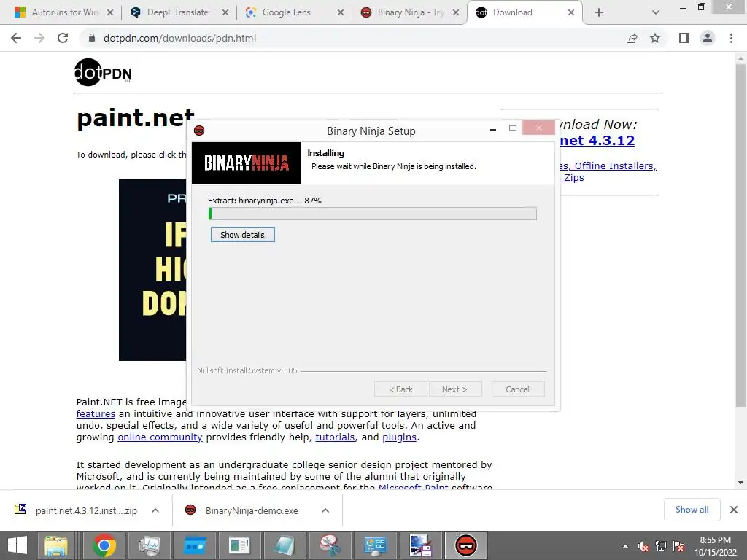Open the control panel taskbar icon

[x=375, y=545]
